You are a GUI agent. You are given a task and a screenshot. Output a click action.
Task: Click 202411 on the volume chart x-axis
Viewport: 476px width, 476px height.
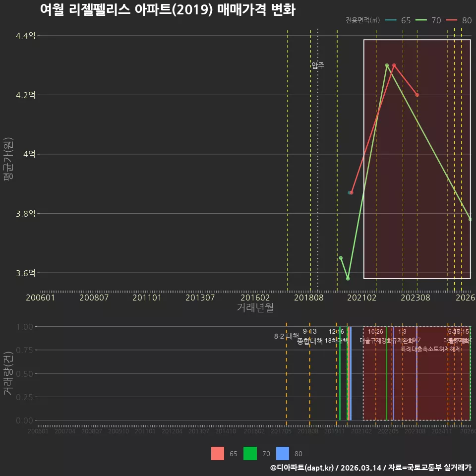click(442, 431)
